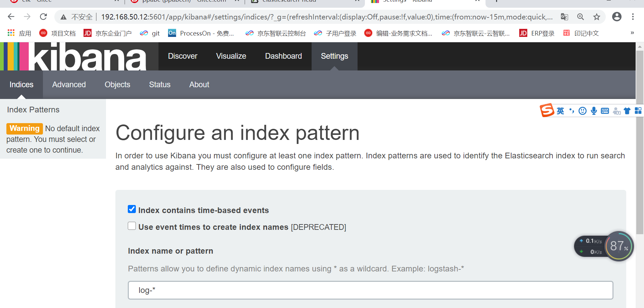Click the browser forward arrow

27,17
